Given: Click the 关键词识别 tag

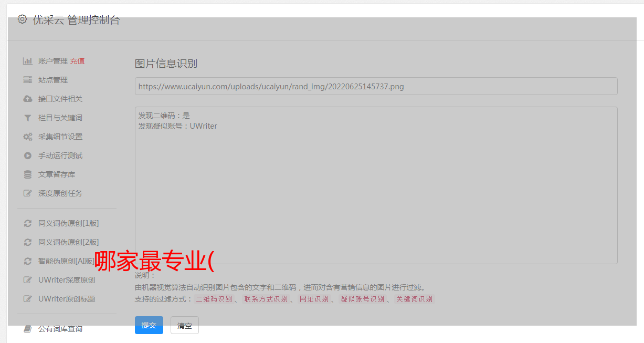Looking at the screenshot, I should pyautogui.click(x=414, y=299).
